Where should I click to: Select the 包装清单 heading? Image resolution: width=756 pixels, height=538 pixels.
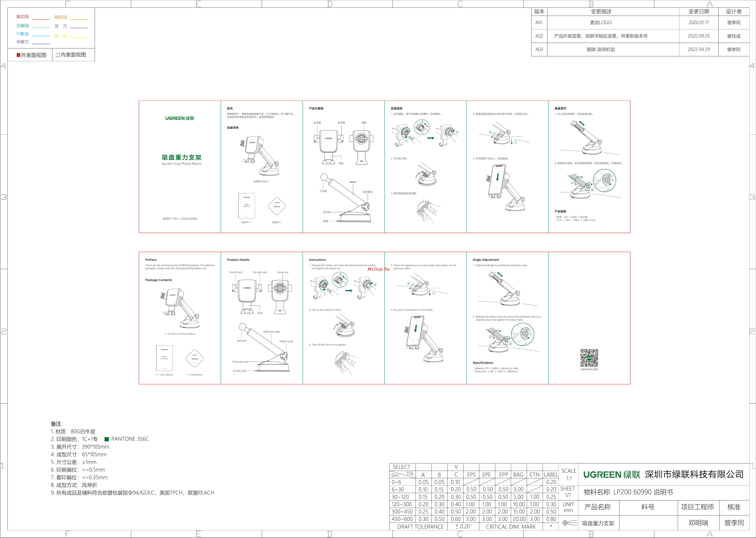click(x=233, y=128)
